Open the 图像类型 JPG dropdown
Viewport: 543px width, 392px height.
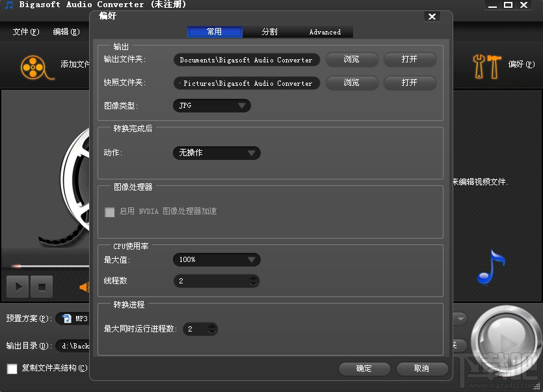pos(211,105)
